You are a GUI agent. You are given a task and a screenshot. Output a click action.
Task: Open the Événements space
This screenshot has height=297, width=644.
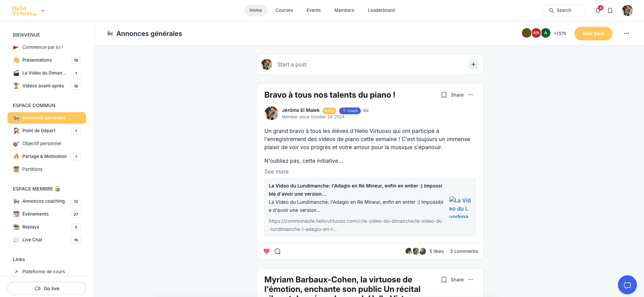(x=47, y=214)
